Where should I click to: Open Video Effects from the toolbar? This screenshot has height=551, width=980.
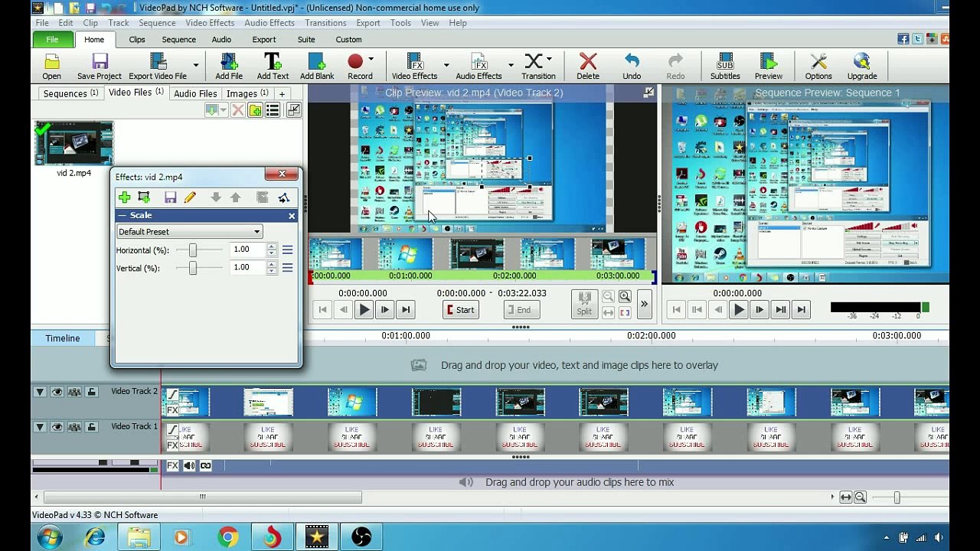[x=414, y=67]
